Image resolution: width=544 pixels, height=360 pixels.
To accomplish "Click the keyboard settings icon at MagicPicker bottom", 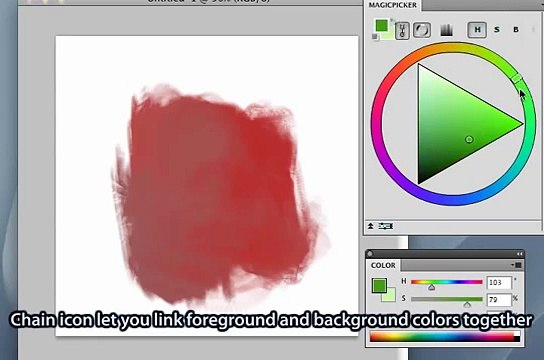I will point(385,226).
